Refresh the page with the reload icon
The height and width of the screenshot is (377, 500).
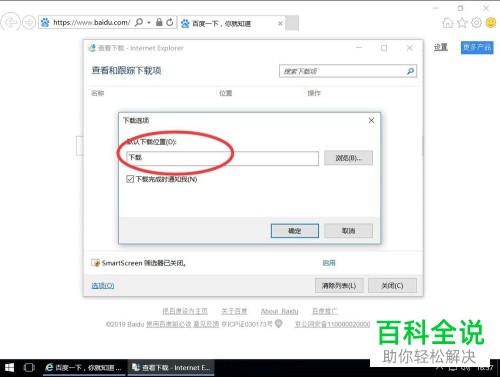pyautogui.click(x=170, y=22)
